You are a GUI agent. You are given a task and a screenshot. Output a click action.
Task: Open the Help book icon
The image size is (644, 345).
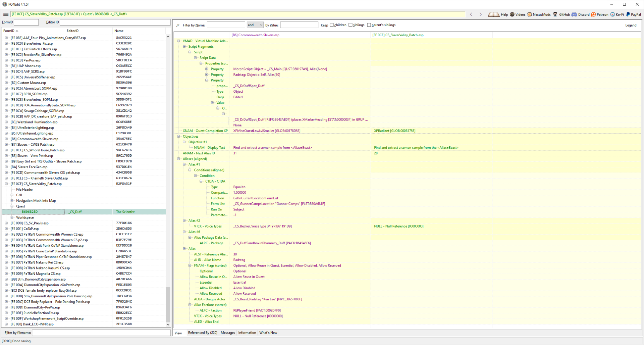coord(493,14)
